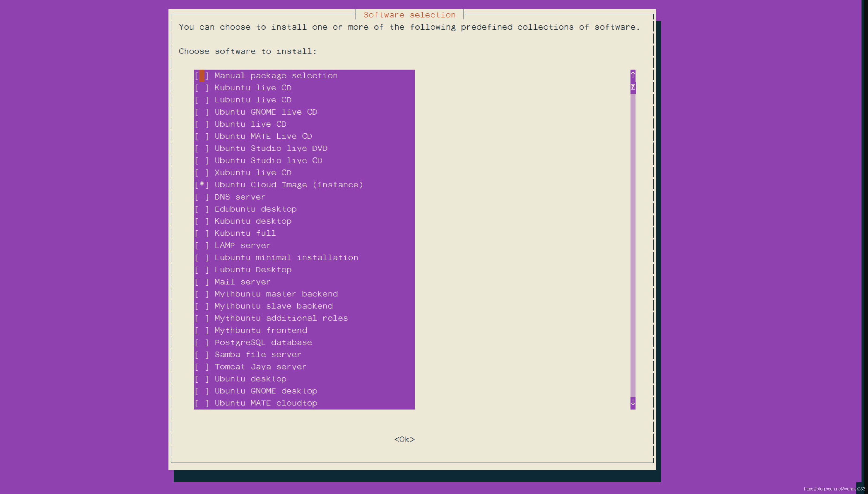Image resolution: width=868 pixels, height=494 pixels.
Task: Select Xubuntu live CD
Action: [x=202, y=173]
